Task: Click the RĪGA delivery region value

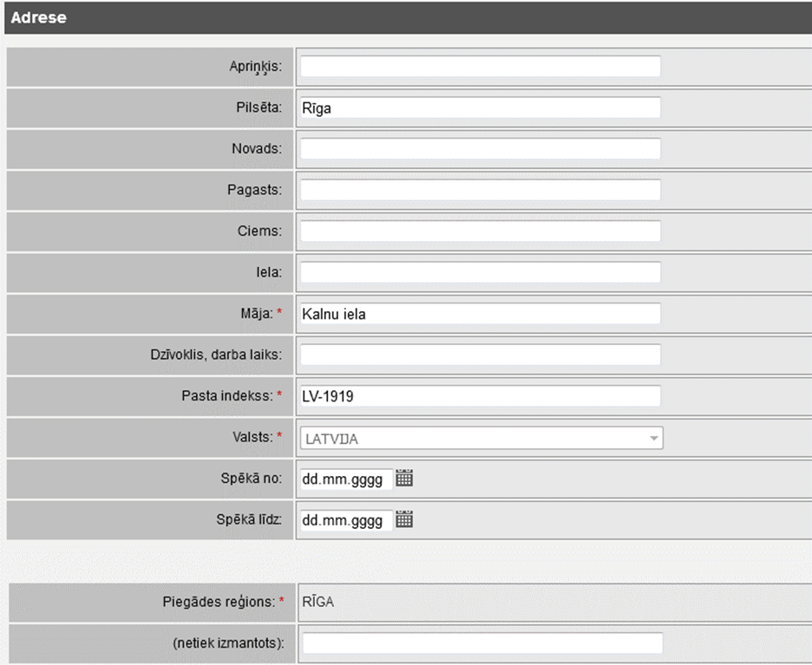Action: 318,603
